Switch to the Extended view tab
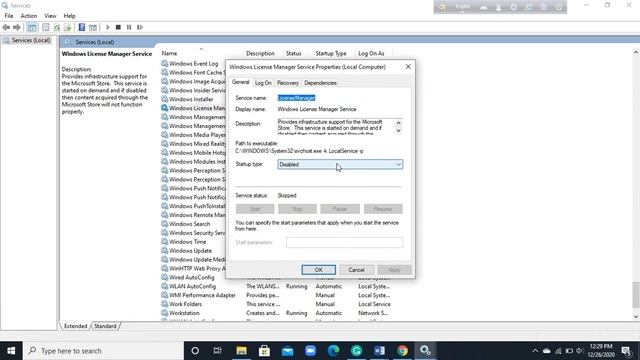 click(76, 326)
